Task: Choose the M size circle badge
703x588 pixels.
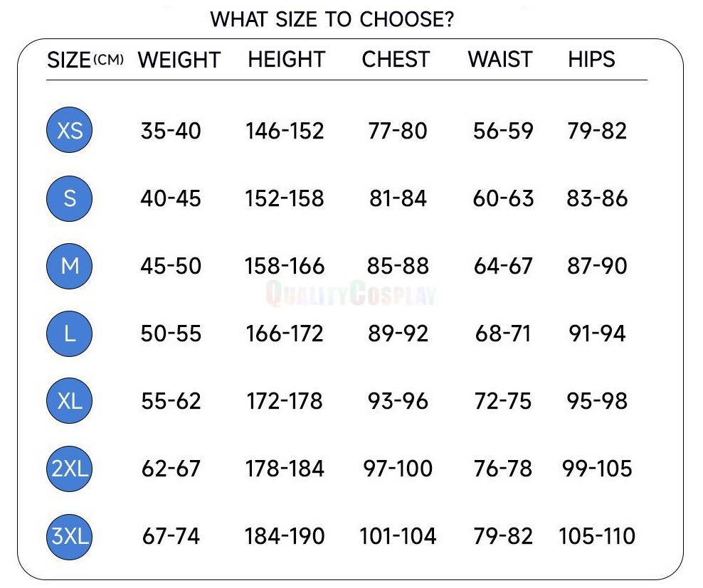Action: (x=70, y=266)
